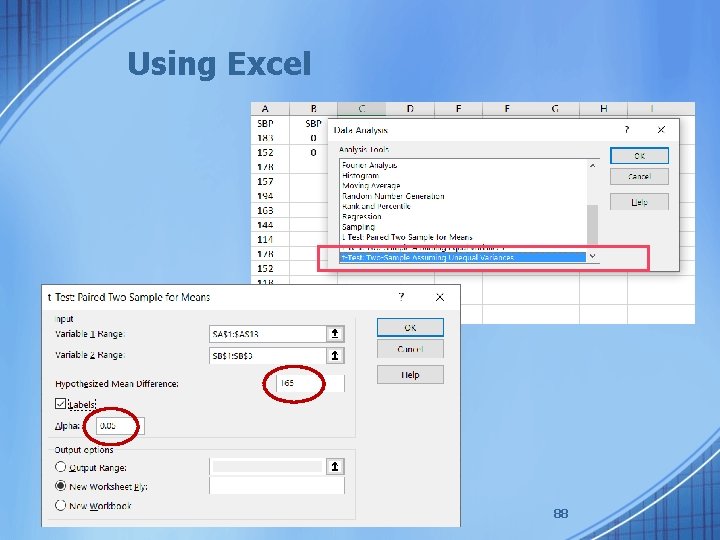The height and width of the screenshot is (540, 720).
Task: Click the help question mark in t-Test dialog
Action: point(401,297)
